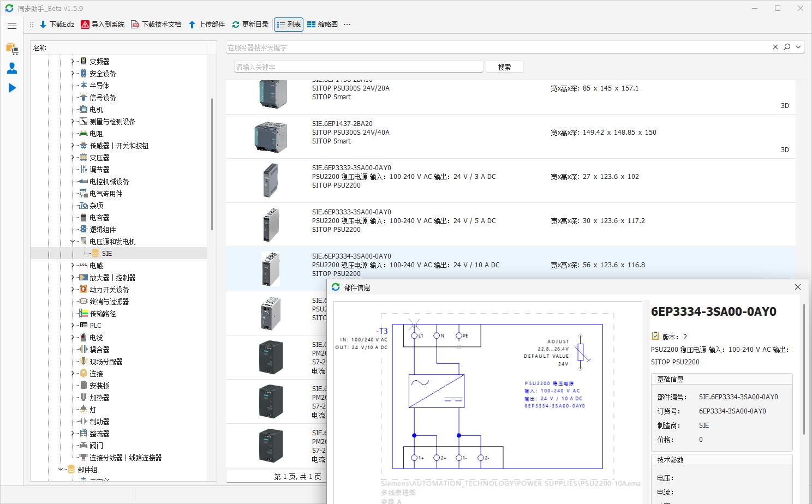Select 连接分线器 | 线路连接器 item
This screenshot has width=812, height=504.
coord(126,458)
